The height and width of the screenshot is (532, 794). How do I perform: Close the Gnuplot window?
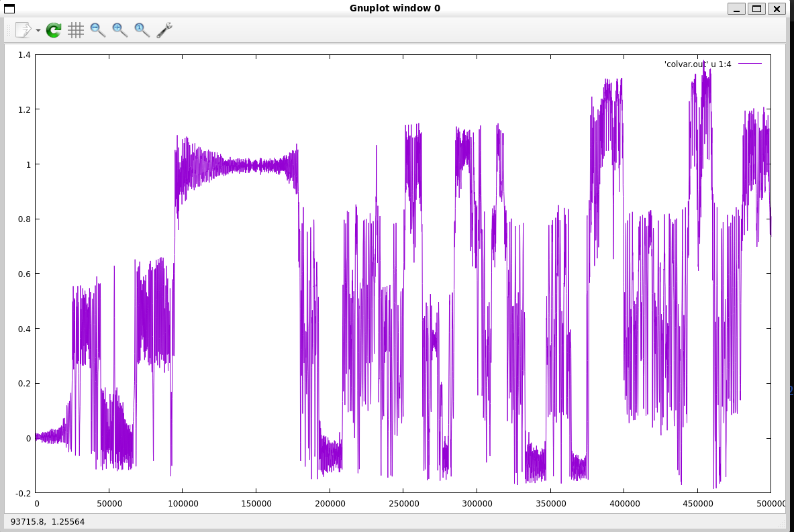coord(777,8)
